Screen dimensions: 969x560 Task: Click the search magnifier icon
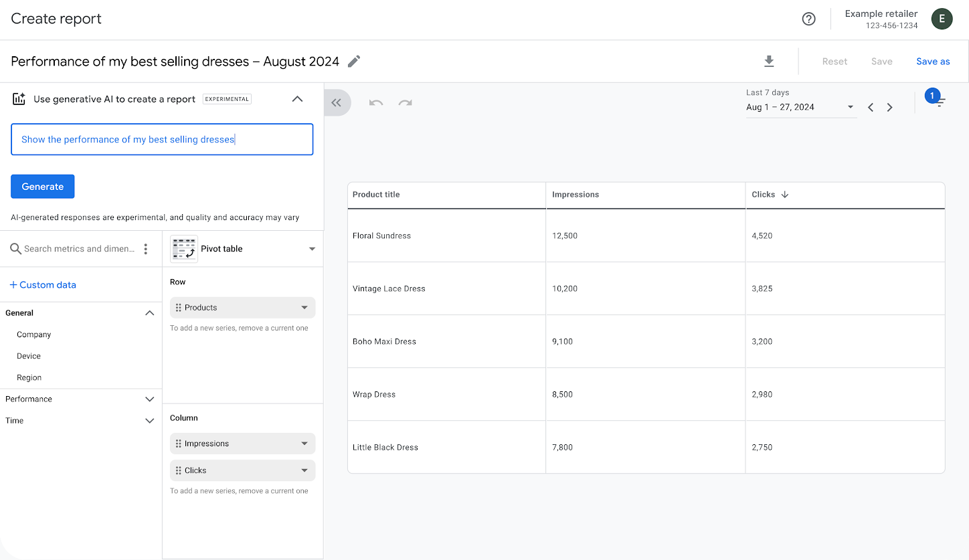(x=16, y=249)
